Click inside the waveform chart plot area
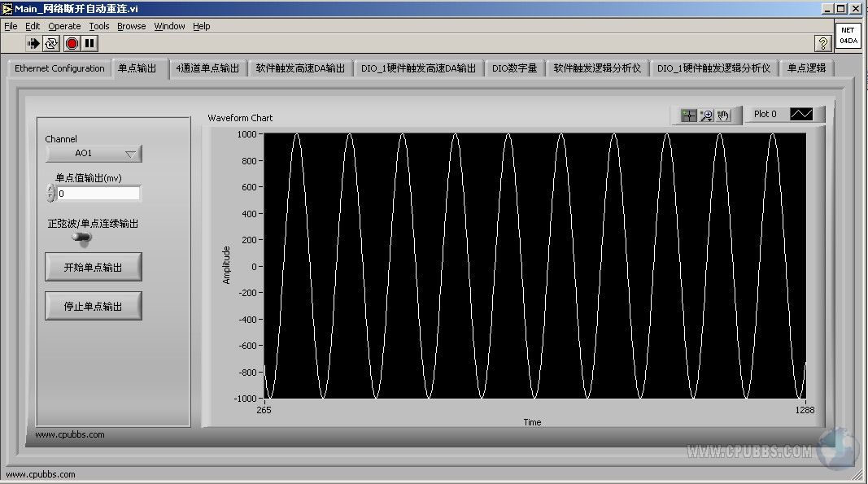The height and width of the screenshot is (484, 868). point(534,266)
